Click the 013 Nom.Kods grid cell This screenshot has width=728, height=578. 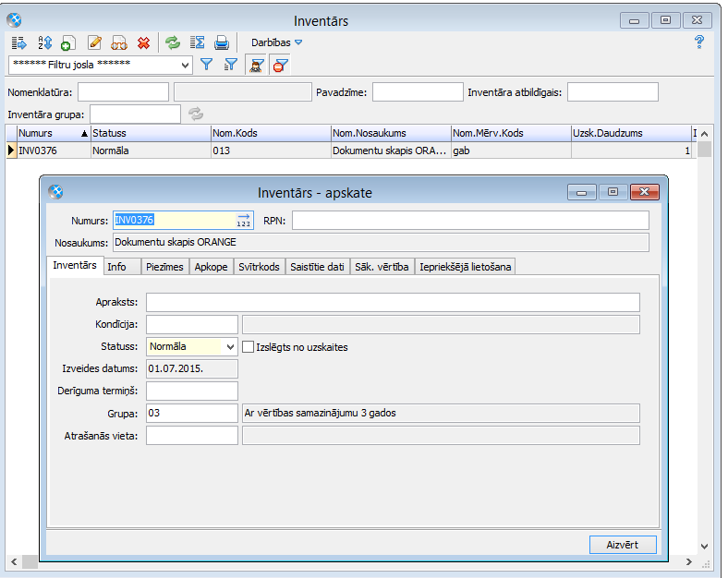coord(271,151)
